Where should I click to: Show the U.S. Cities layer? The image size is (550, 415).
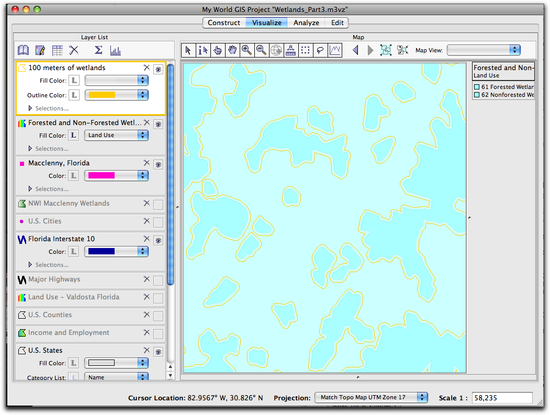[x=158, y=222]
